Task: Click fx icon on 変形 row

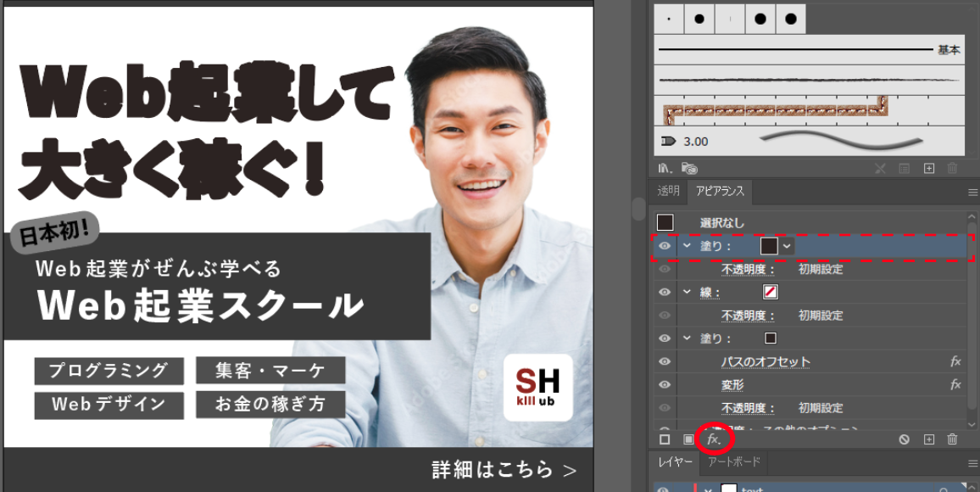Action: pyautogui.click(x=955, y=384)
